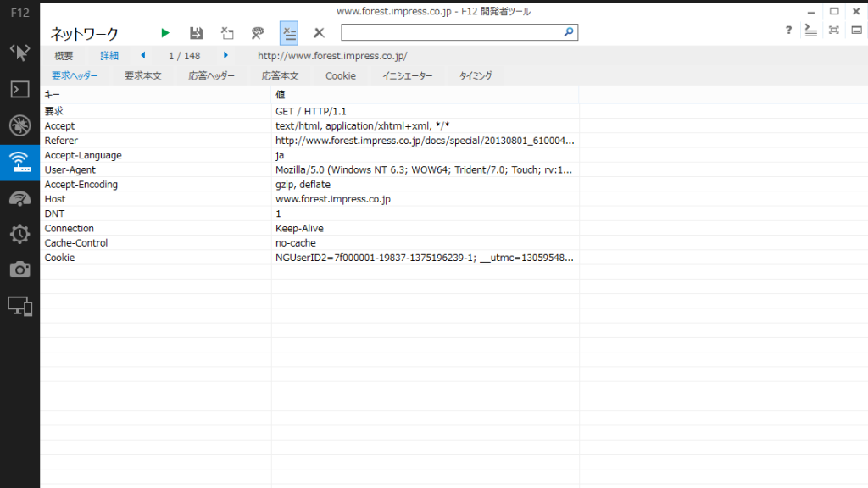This screenshot has height=488, width=868.
Task: Click the キー column header
Action: click(52, 95)
